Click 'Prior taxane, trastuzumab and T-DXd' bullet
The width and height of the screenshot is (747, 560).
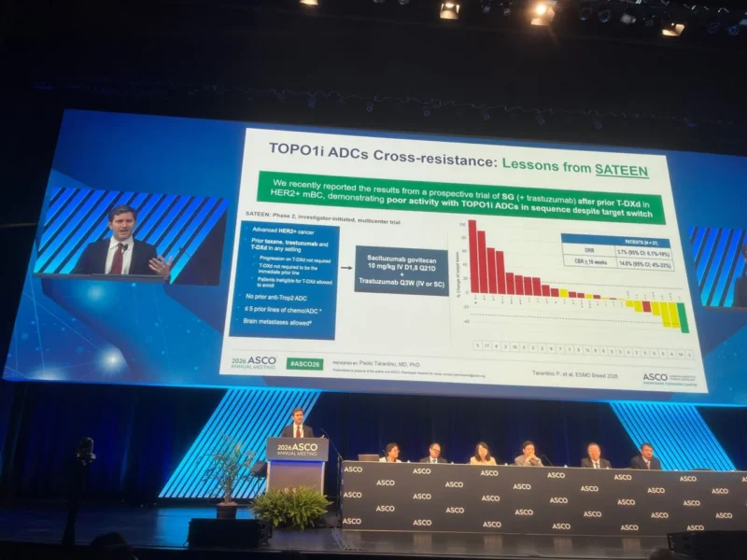tap(289, 245)
